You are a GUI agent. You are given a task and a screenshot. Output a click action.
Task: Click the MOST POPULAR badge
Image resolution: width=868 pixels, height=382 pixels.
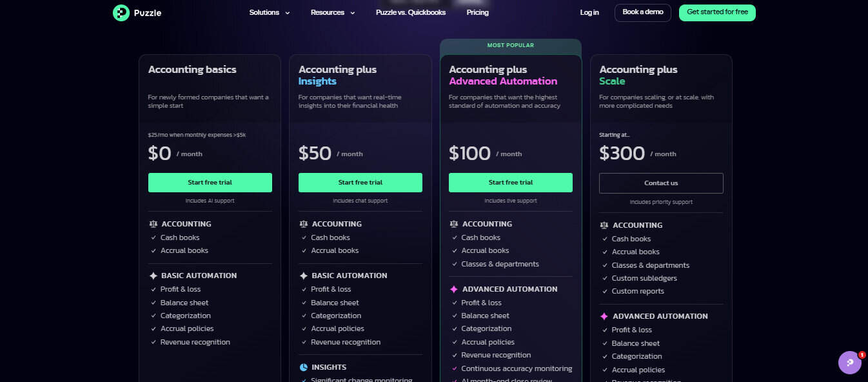511,45
